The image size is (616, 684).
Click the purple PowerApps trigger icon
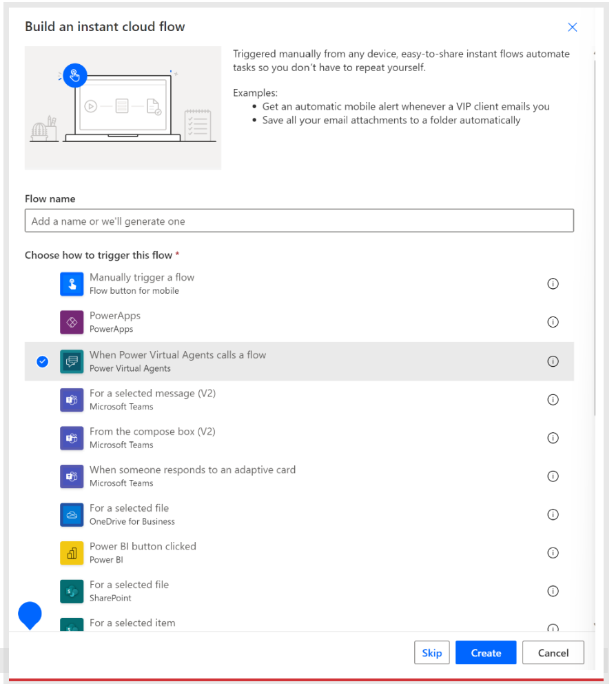point(72,323)
